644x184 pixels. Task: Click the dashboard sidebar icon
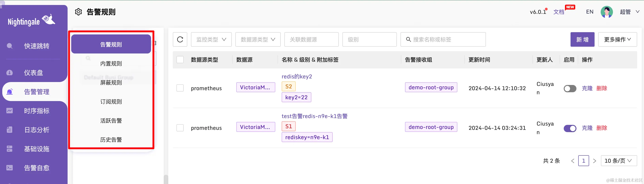point(10,73)
